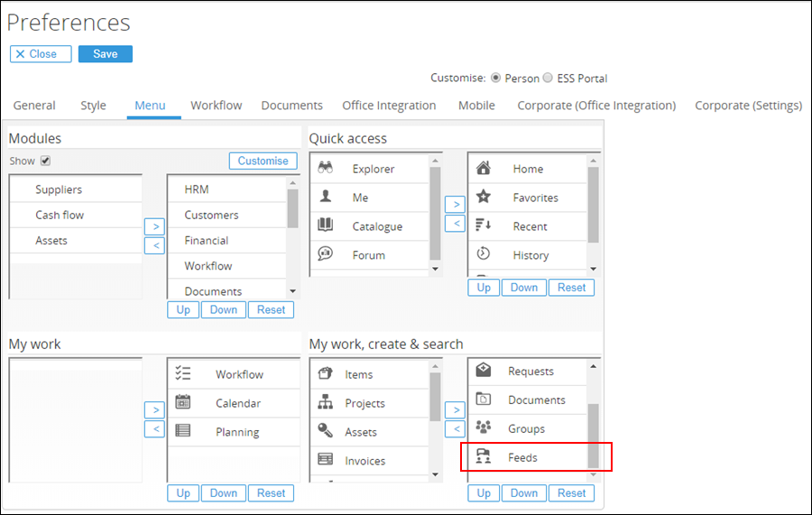Select the Explorer binoculars icon

tap(325, 168)
